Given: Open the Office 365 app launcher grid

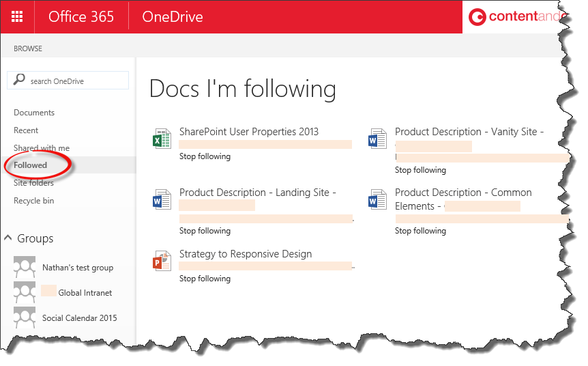Looking at the screenshot, I should [17, 16].
